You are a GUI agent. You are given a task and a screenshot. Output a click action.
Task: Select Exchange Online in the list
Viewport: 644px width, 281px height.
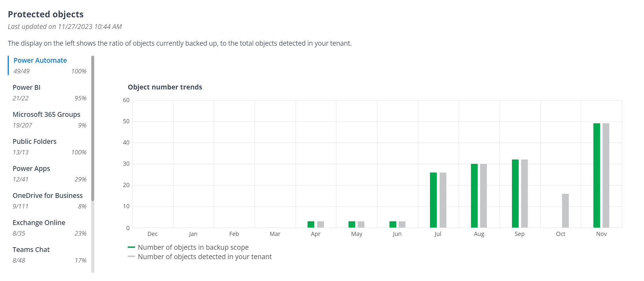[x=39, y=223]
